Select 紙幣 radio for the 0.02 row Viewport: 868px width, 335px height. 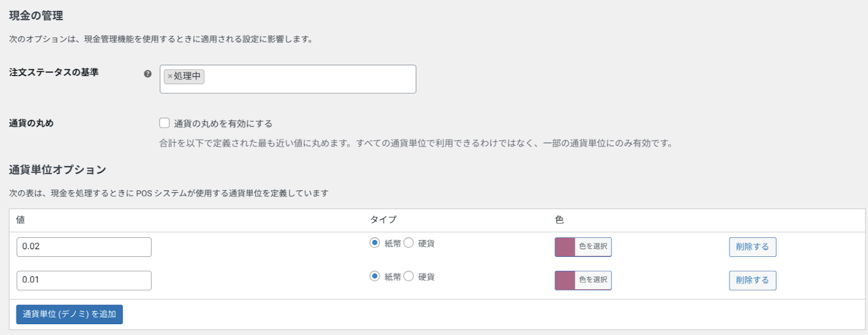(375, 243)
